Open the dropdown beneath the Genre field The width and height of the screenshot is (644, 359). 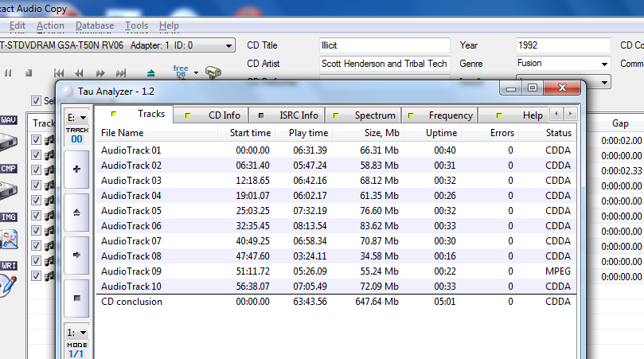point(604,82)
